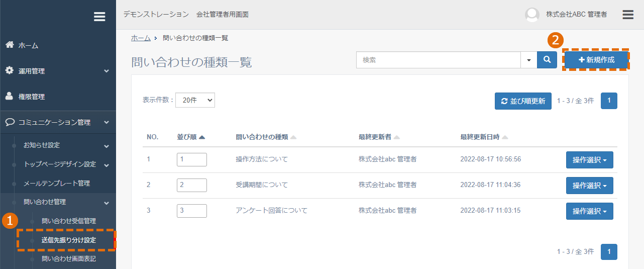Screen dimensions: 644x269
Task: Expand the トップページデザイン設定 chevron
Action: (106, 165)
